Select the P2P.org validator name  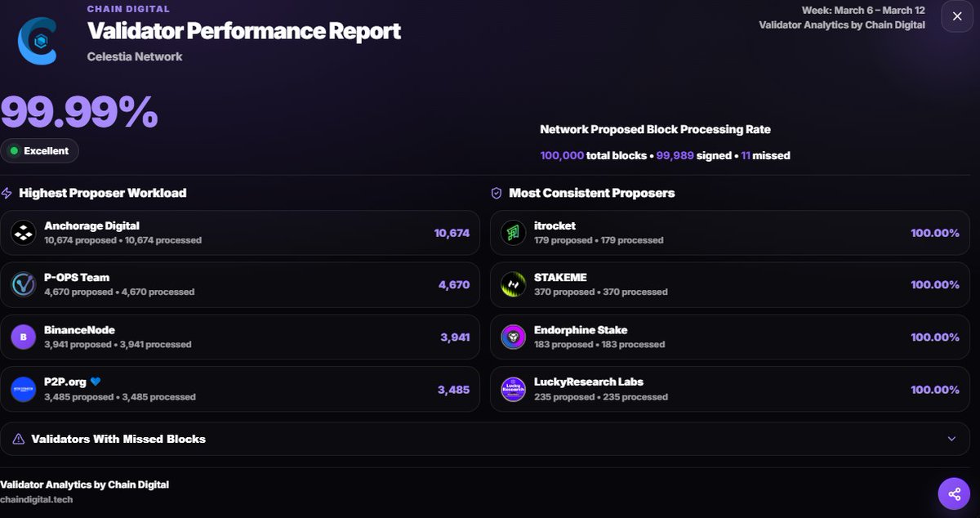(65, 382)
